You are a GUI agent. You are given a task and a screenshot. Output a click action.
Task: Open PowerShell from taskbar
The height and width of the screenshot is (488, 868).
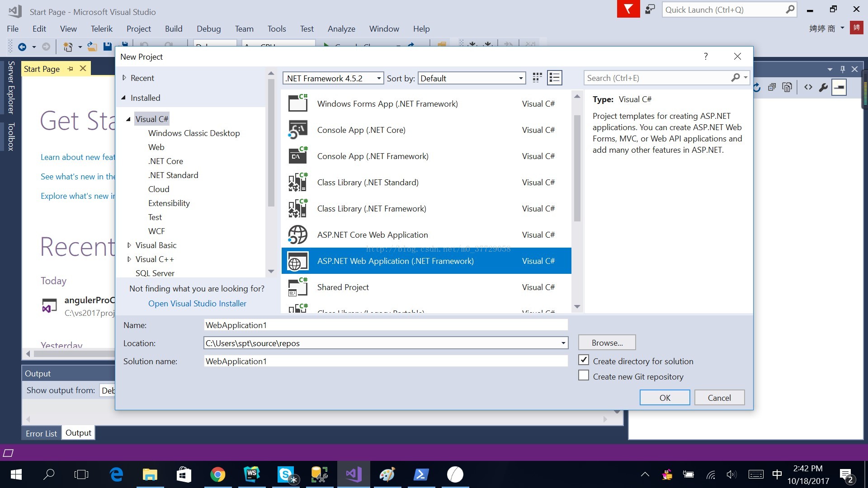click(421, 474)
